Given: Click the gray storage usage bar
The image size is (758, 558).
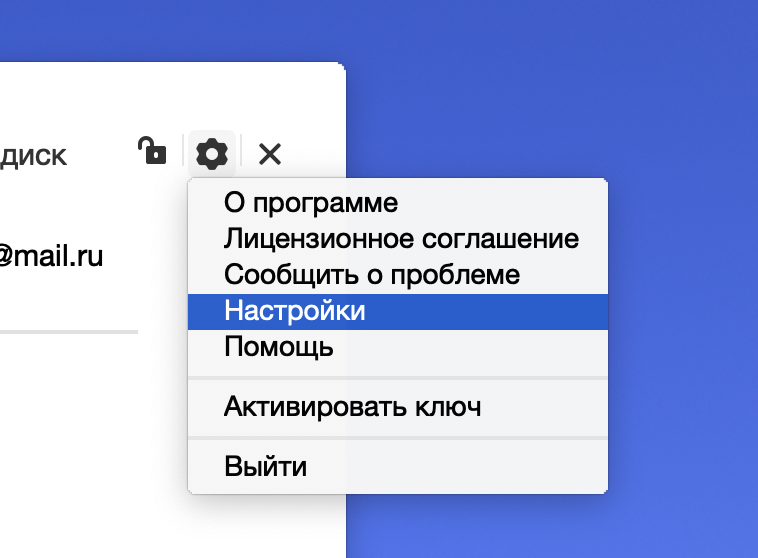Looking at the screenshot, I should pyautogui.click(x=69, y=332).
